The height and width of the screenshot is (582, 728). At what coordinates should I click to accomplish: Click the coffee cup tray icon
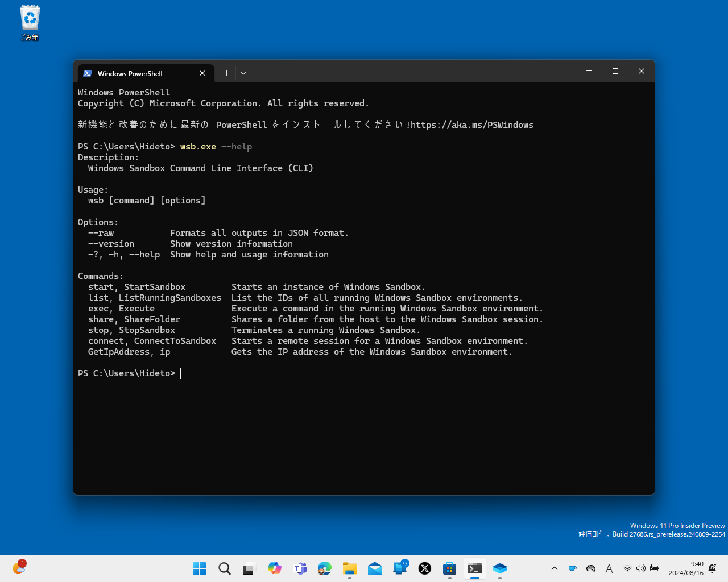pos(573,568)
